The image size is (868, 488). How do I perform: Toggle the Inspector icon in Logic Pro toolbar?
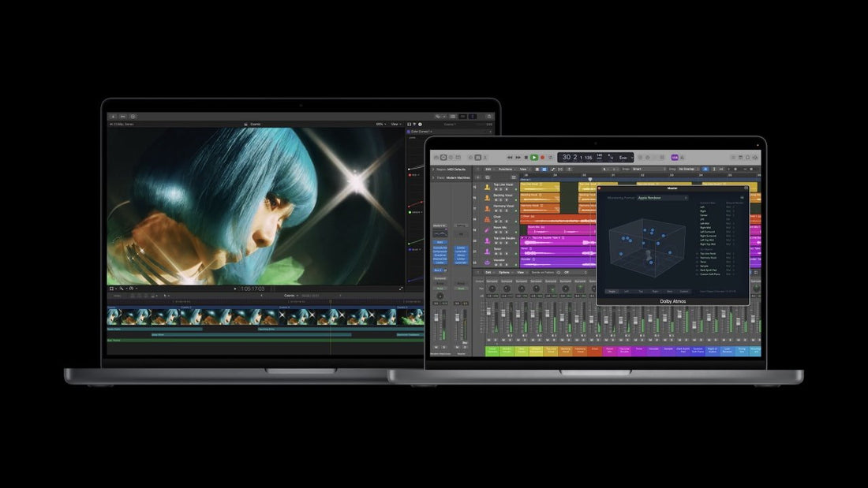pyautogui.click(x=443, y=157)
